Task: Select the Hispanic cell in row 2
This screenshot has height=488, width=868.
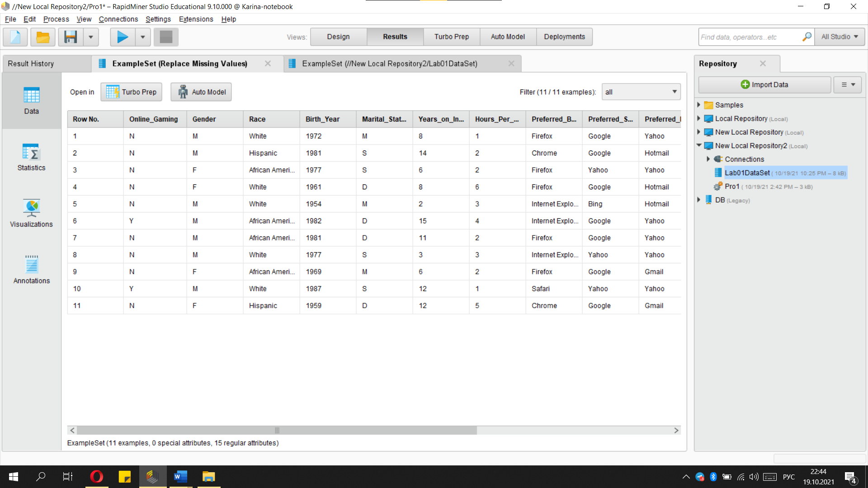Action: (x=271, y=153)
